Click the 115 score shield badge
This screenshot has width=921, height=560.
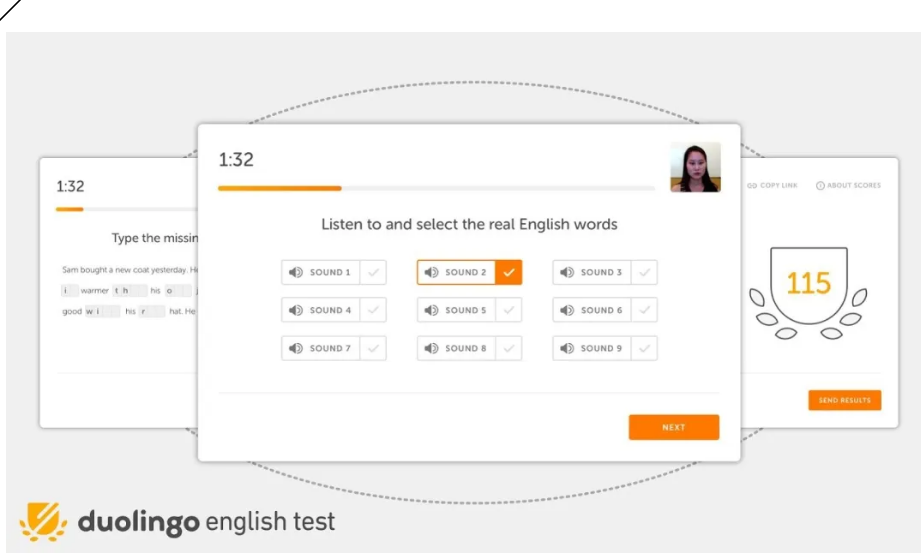tap(809, 286)
